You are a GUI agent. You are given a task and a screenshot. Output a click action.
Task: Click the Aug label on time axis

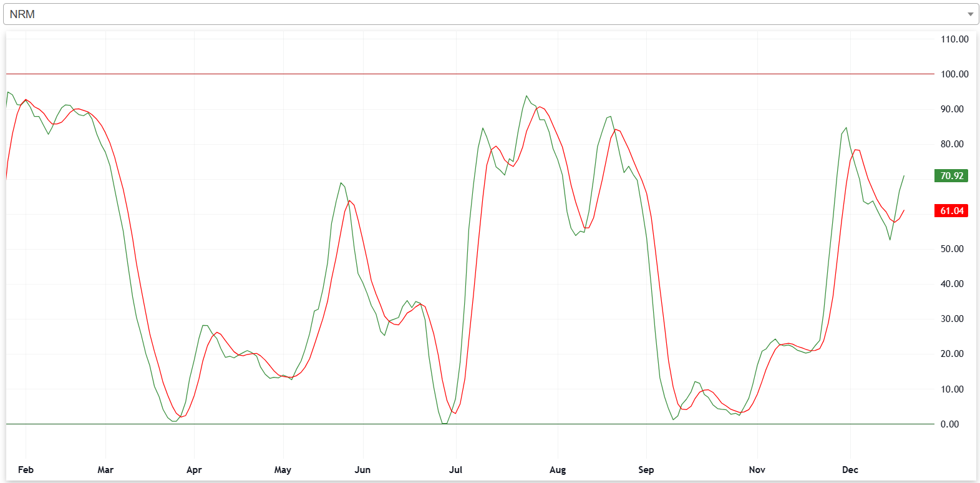[x=558, y=470]
